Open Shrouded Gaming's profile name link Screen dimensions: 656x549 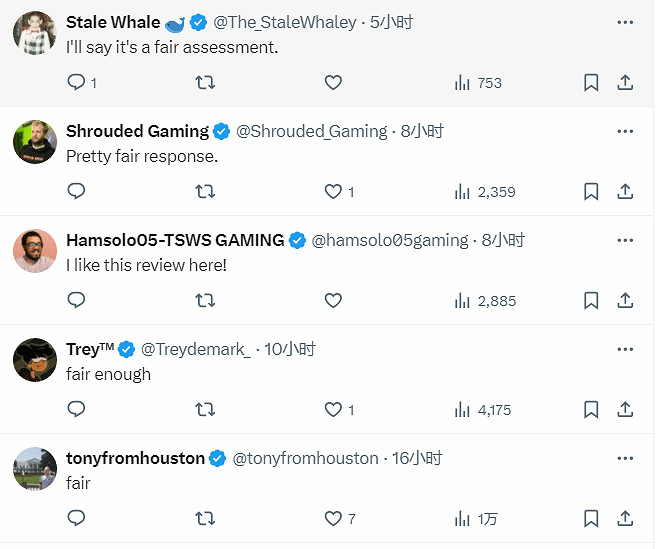point(137,131)
